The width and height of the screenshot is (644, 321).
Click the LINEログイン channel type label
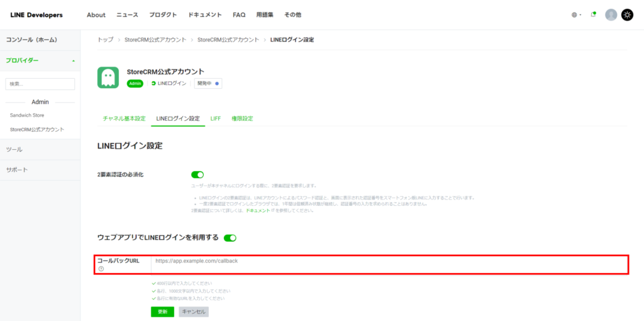[x=169, y=84]
